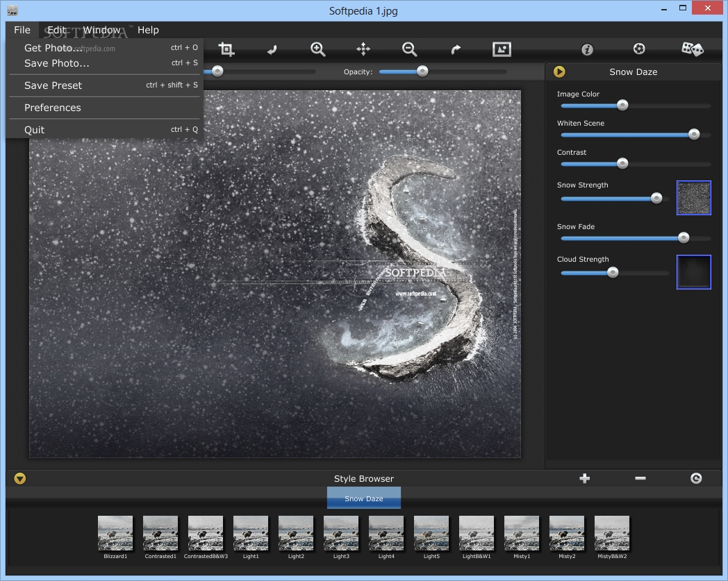728x581 pixels.
Task: Choose Quit from File menu
Action: [105, 130]
